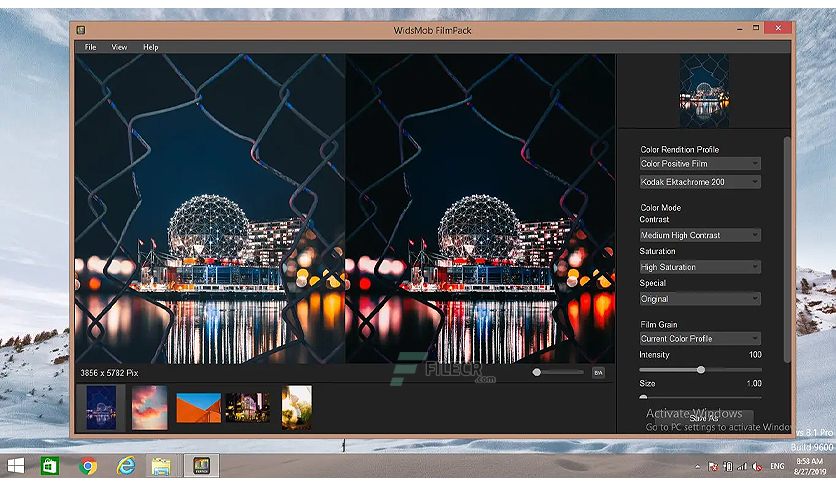Image resolution: width=836 pixels, height=484 pixels.
Task: Open Internet Explorer from the taskbar
Action: coord(126,466)
